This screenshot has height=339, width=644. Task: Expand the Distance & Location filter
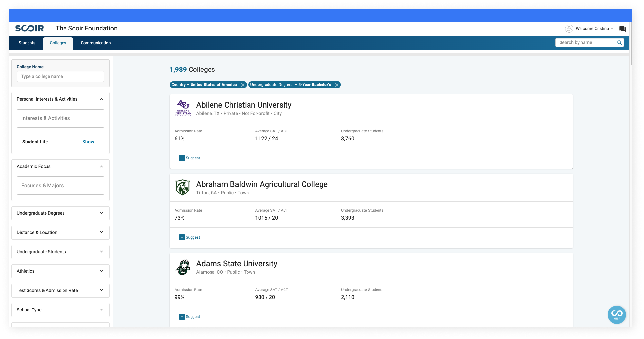coord(61,232)
